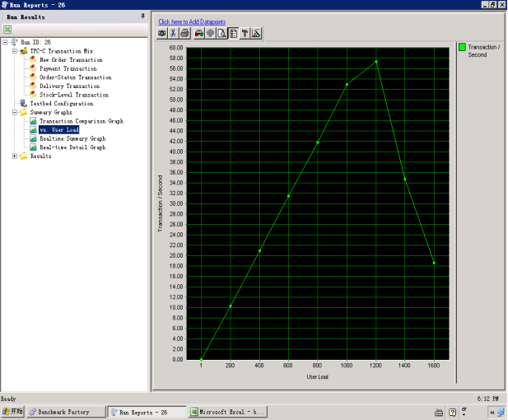
Task: Select Stock-Level Transaction in tree
Action: pos(74,95)
